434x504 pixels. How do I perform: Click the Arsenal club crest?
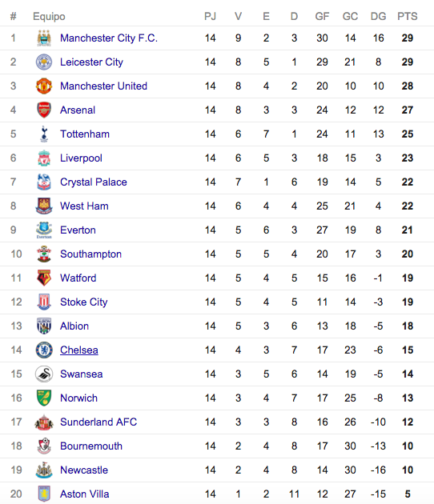tap(44, 110)
